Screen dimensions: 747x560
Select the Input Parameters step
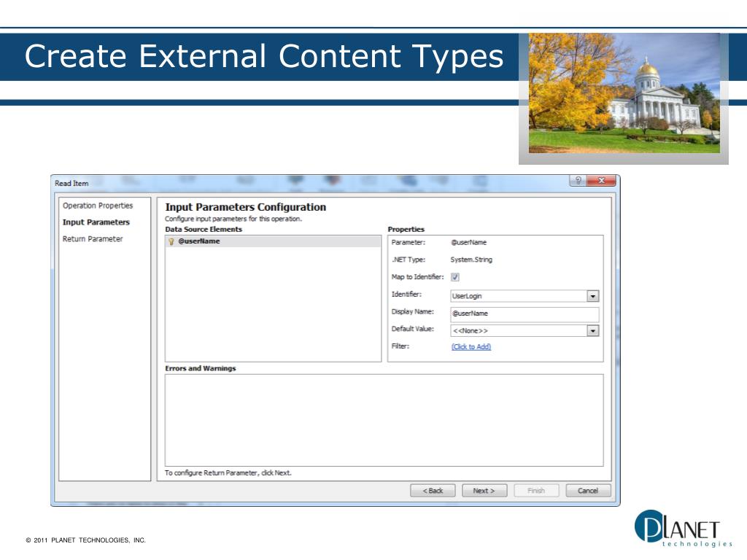pos(96,222)
